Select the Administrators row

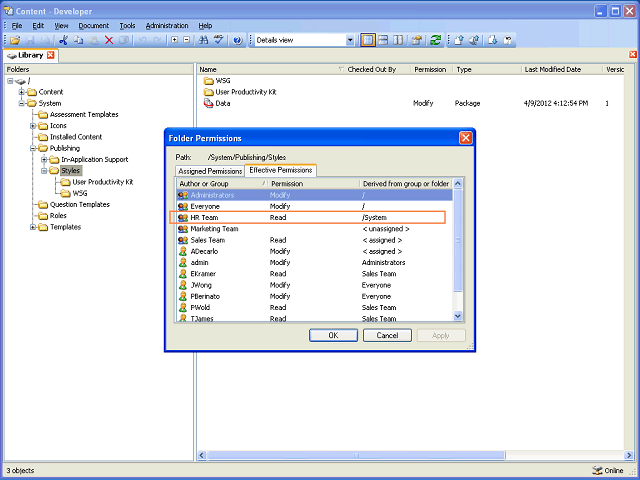click(x=315, y=195)
